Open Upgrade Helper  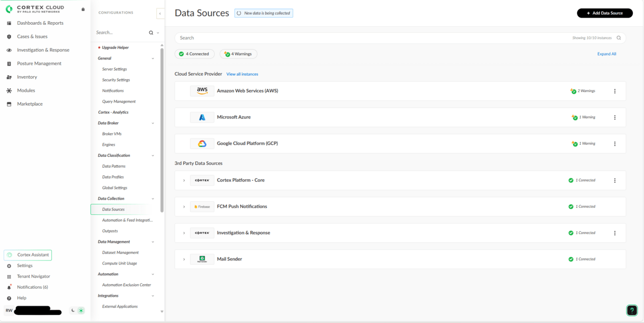coord(115,47)
